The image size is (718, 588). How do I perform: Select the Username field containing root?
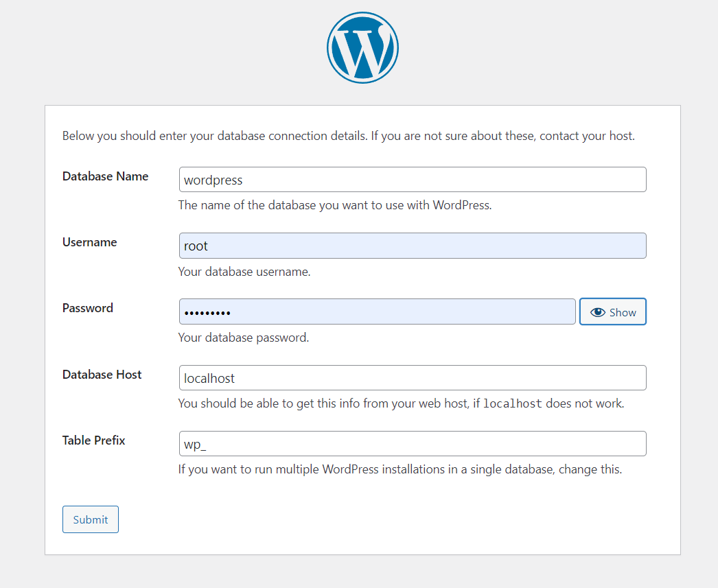(x=412, y=245)
